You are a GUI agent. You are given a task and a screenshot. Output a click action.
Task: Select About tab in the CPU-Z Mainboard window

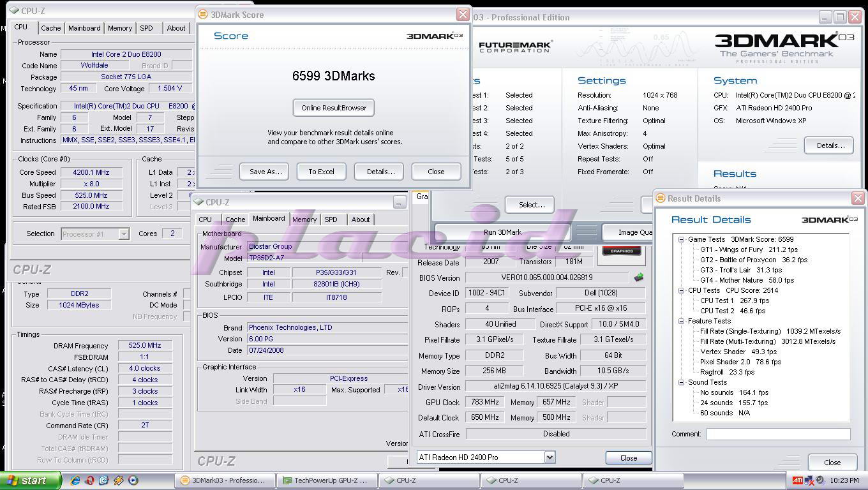point(361,219)
